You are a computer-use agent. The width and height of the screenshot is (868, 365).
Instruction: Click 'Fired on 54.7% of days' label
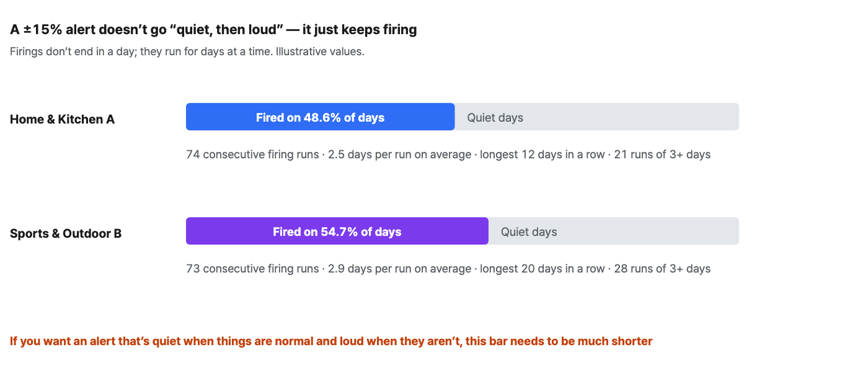[337, 232]
